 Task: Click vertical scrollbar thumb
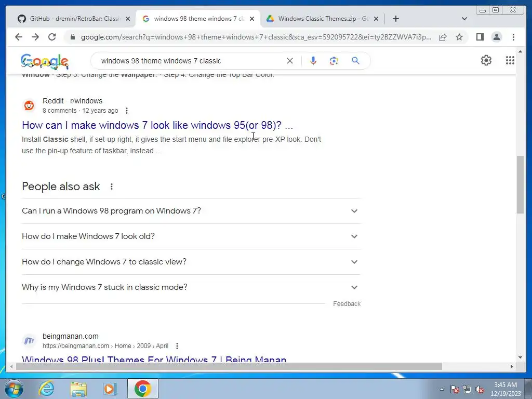[x=520, y=185]
